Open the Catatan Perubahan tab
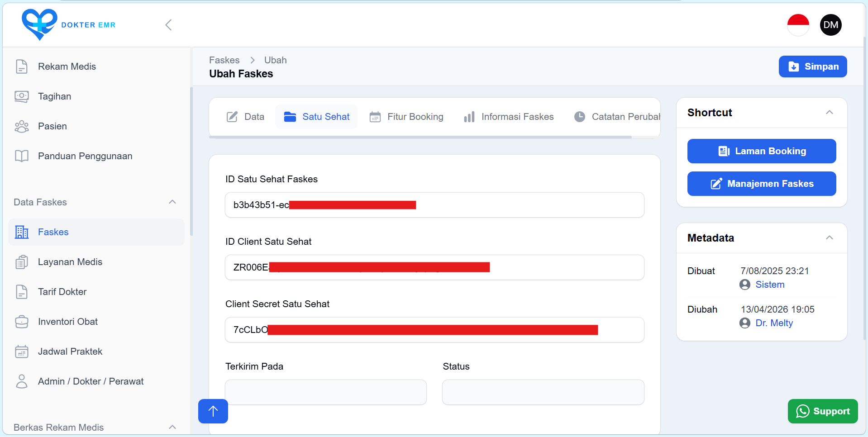The width and height of the screenshot is (868, 437). (x=617, y=117)
